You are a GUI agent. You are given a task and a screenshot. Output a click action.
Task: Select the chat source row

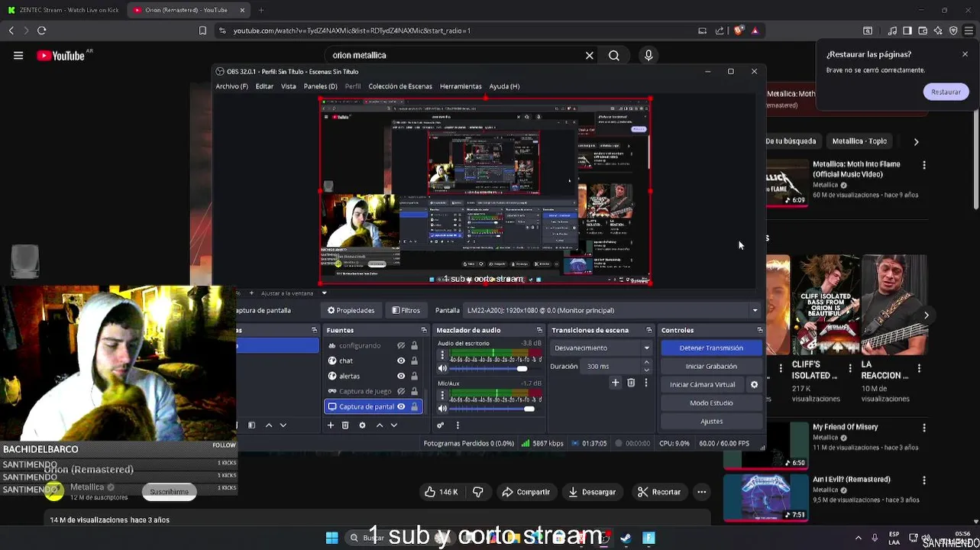[x=374, y=361]
